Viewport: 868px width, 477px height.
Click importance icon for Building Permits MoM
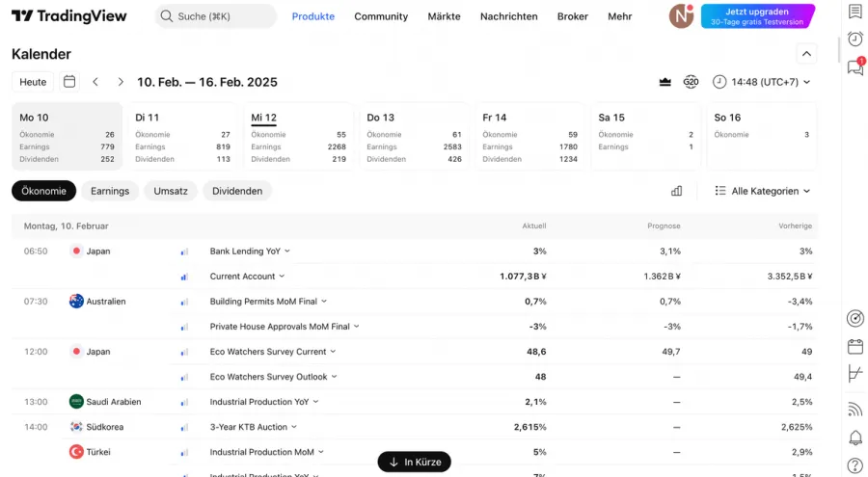(x=184, y=303)
